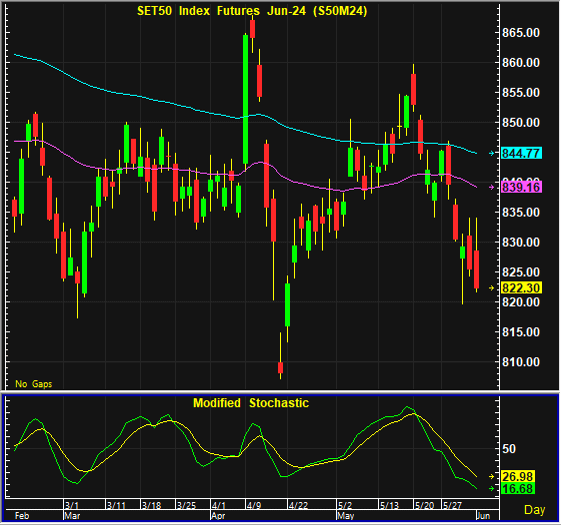Click the 3/11 date marker
This screenshot has width=561, height=525.
pyautogui.click(x=116, y=505)
